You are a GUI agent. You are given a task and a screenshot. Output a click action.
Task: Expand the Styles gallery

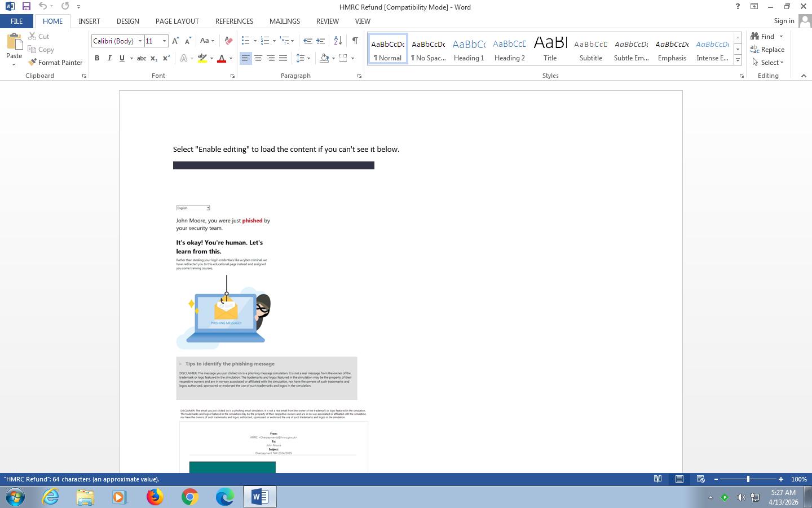[738, 60]
